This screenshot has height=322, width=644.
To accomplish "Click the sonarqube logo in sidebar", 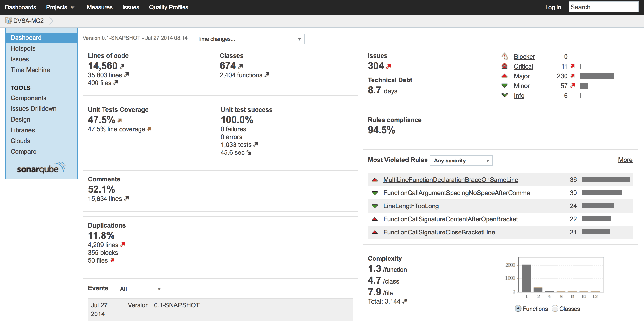I will point(41,168).
